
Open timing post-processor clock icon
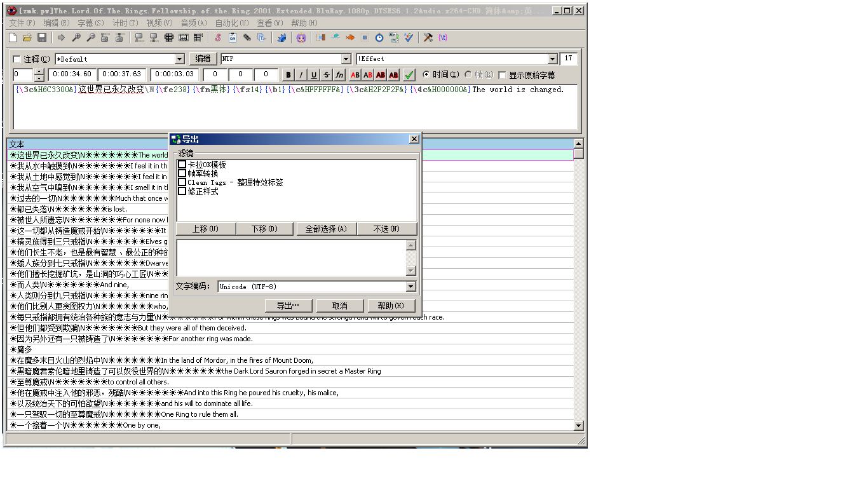tap(379, 38)
